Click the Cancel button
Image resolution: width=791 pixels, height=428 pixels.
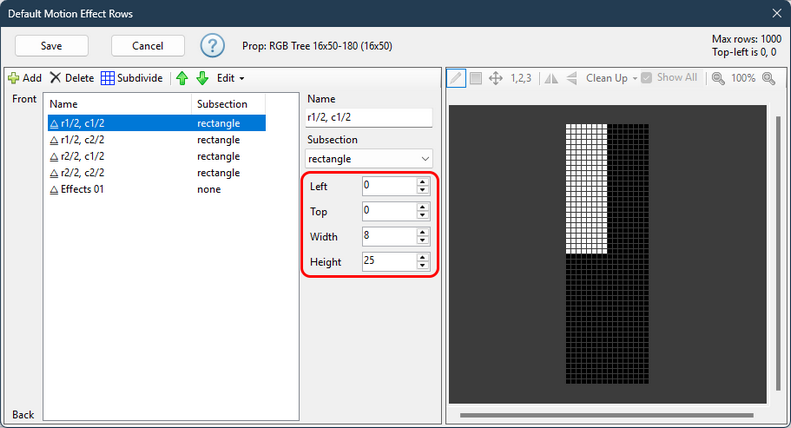148,46
